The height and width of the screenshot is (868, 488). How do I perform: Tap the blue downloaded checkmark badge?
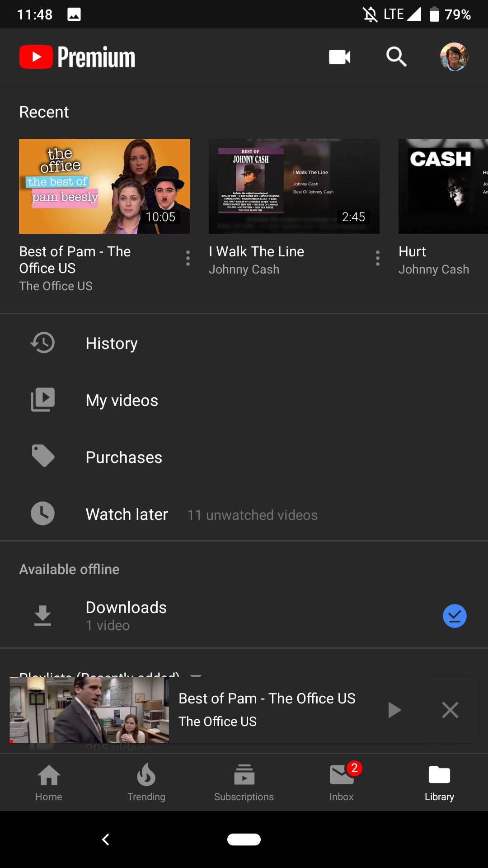[x=454, y=616]
